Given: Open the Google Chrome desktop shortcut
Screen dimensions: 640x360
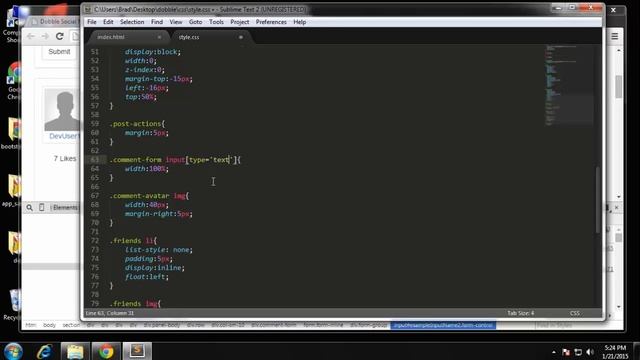Looking at the screenshot, I should (13, 81).
